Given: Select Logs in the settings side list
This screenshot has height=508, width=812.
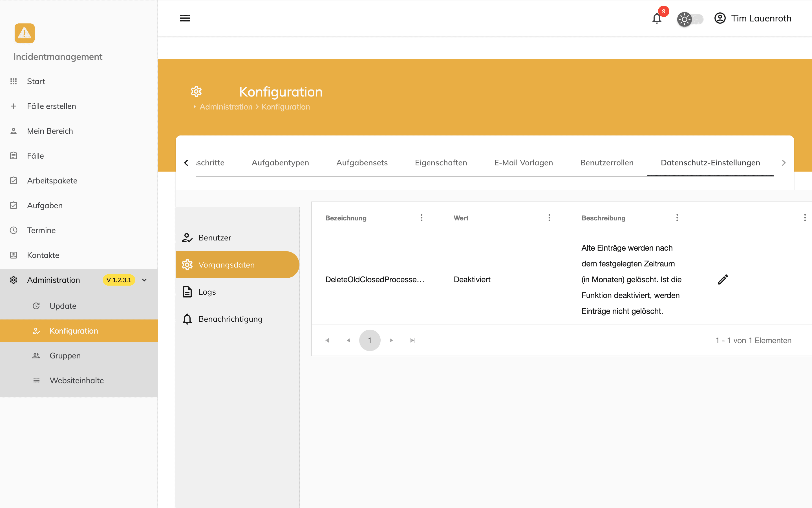Looking at the screenshot, I should [x=238, y=292].
